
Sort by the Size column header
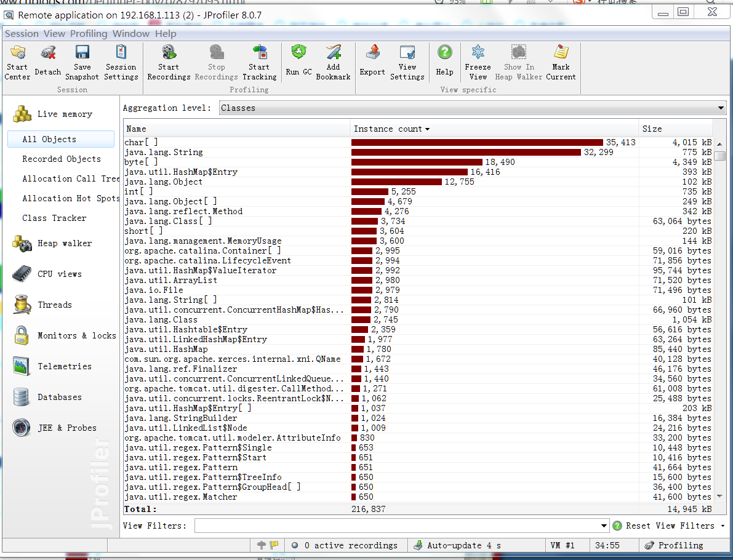[676, 129]
